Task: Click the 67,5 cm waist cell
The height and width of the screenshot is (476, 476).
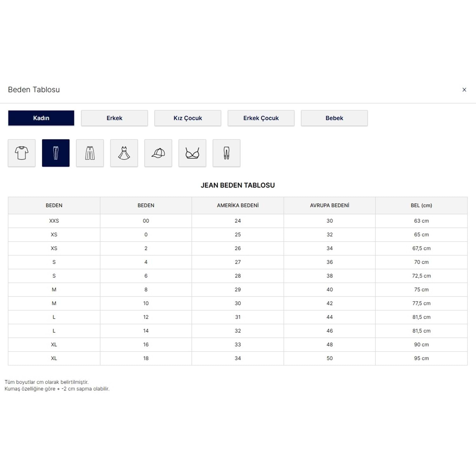Action: [421, 248]
